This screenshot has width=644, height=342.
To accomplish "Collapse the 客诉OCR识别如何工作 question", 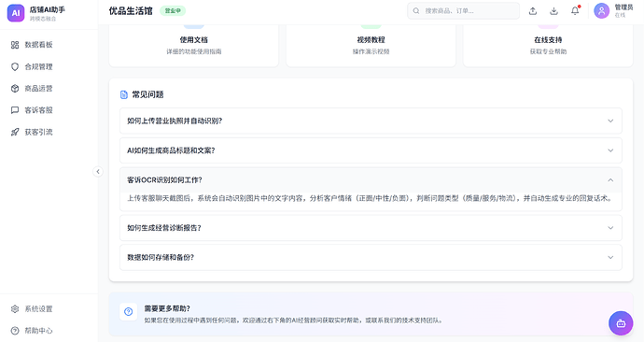I will tap(371, 180).
